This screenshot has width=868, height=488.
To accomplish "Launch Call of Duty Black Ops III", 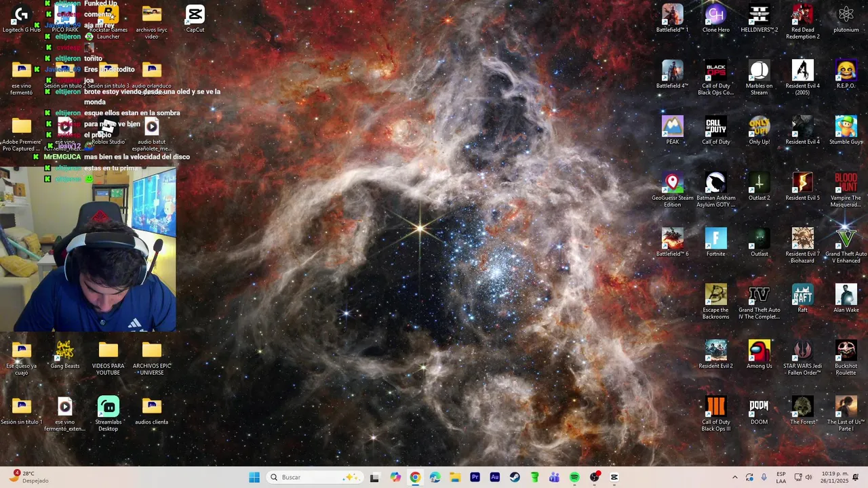I will tap(716, 414).
